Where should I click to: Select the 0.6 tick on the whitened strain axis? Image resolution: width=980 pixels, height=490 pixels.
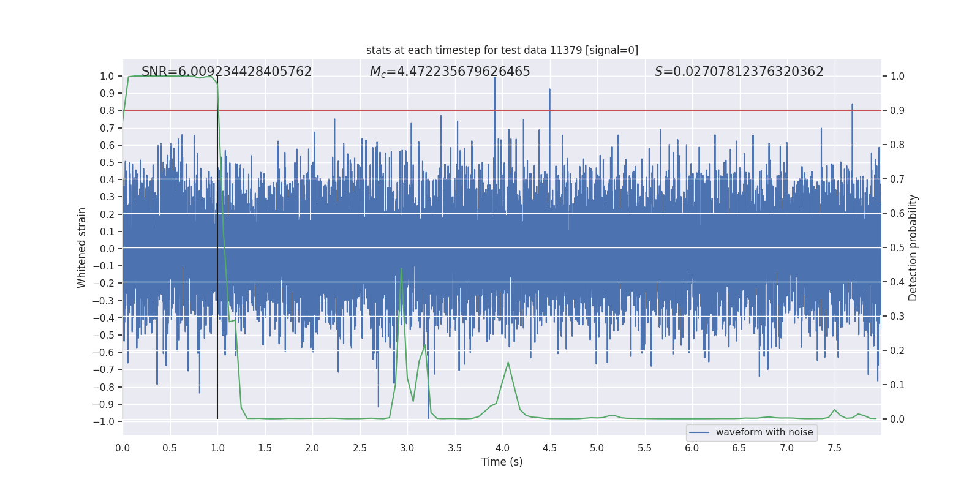(107, 145)
